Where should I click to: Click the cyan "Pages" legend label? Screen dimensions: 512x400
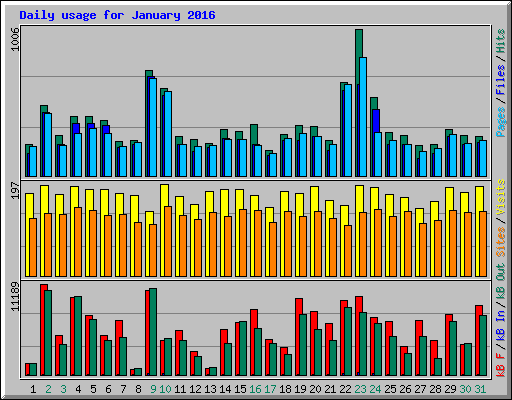click(x=501, y=122)
